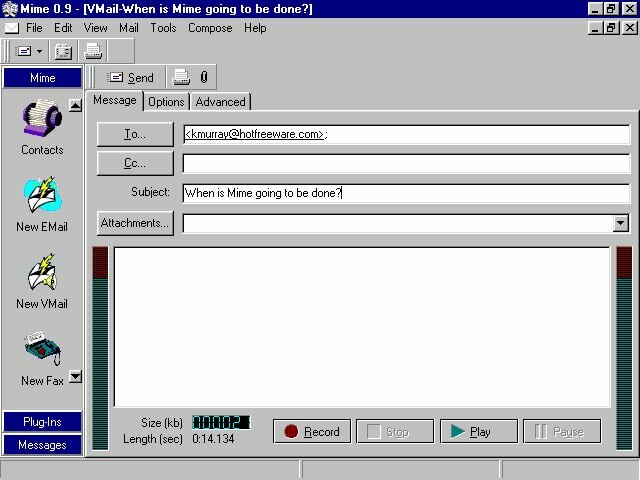The height and width of the screenshot is (480, 640).
Task: Start recording with the Record button
Action: pos(312,431)
